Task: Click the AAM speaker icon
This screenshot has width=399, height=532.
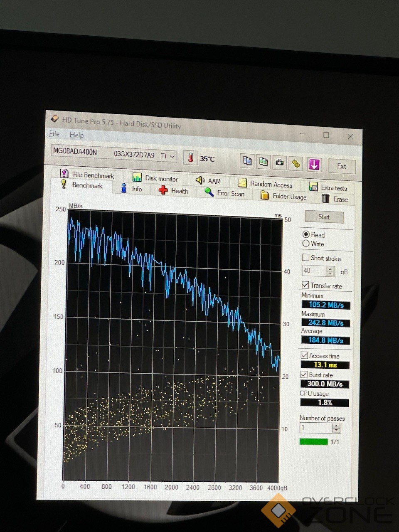Action: pos(200,180)
